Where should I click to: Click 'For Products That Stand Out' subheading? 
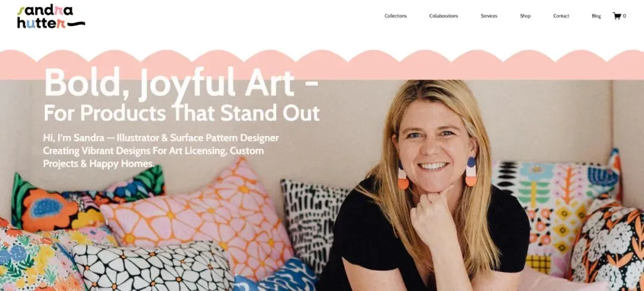tap(181, 113)
